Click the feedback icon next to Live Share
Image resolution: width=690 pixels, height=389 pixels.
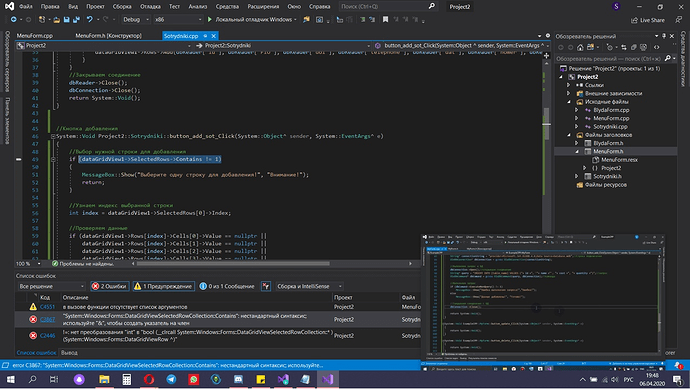pos(679,20)
